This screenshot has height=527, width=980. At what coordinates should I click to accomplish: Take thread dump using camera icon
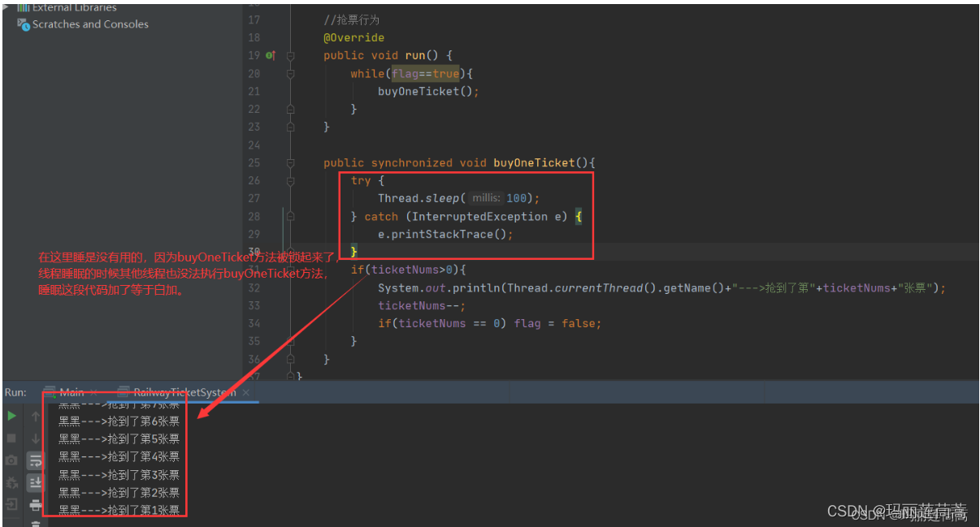11,460
